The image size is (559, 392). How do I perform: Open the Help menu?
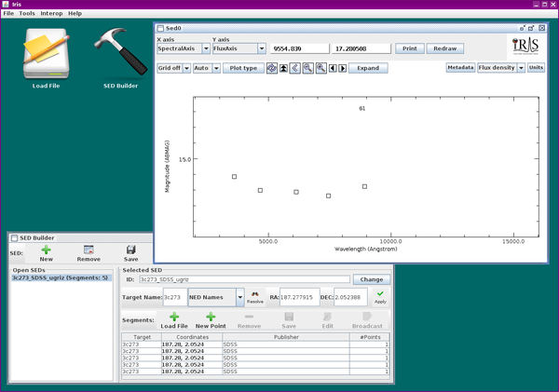(75, 13)
